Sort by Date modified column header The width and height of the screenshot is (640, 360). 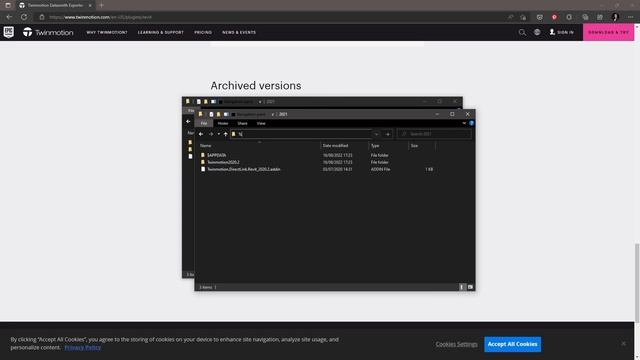tap(336, 146)
